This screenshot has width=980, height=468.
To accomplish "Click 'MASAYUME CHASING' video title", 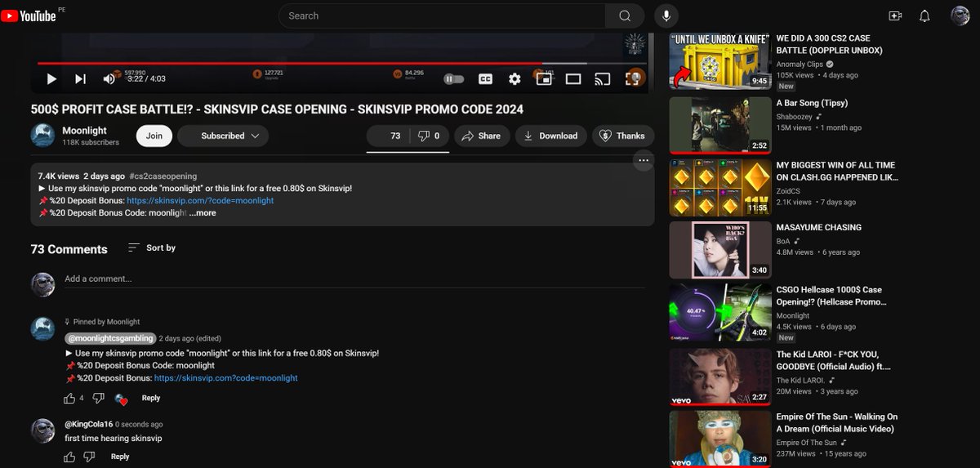I will point(818,227).
